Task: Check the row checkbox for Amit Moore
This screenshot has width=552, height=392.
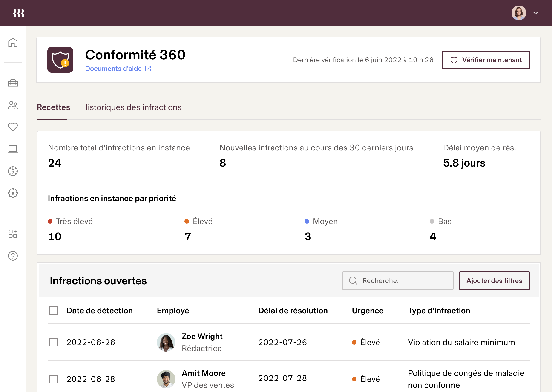Action: 53,379
